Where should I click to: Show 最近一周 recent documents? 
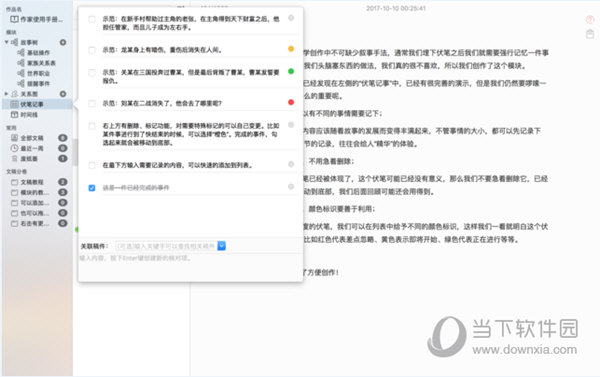[x=27, y=148]
